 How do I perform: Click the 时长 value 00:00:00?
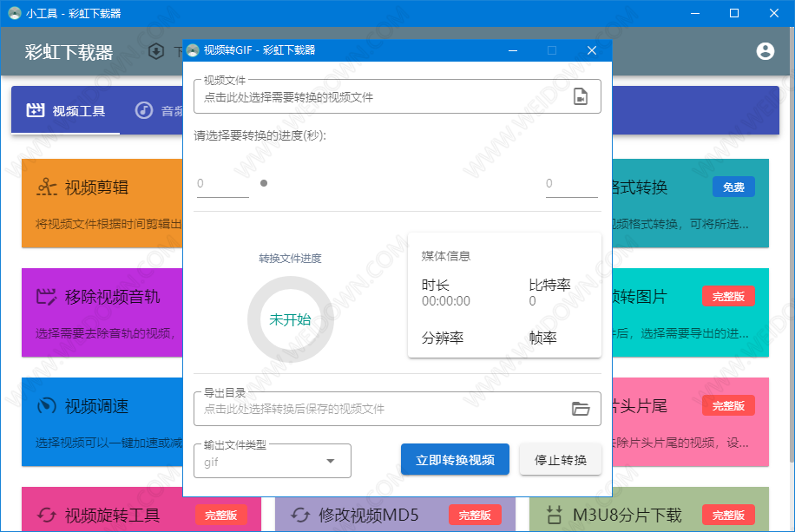445,301
